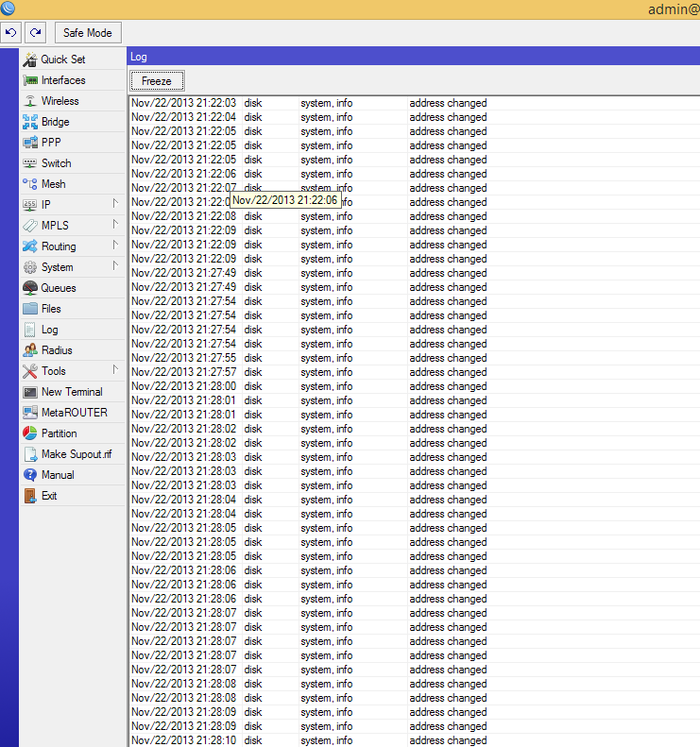Open the Interfaces menu label

[x=63, y=80]
